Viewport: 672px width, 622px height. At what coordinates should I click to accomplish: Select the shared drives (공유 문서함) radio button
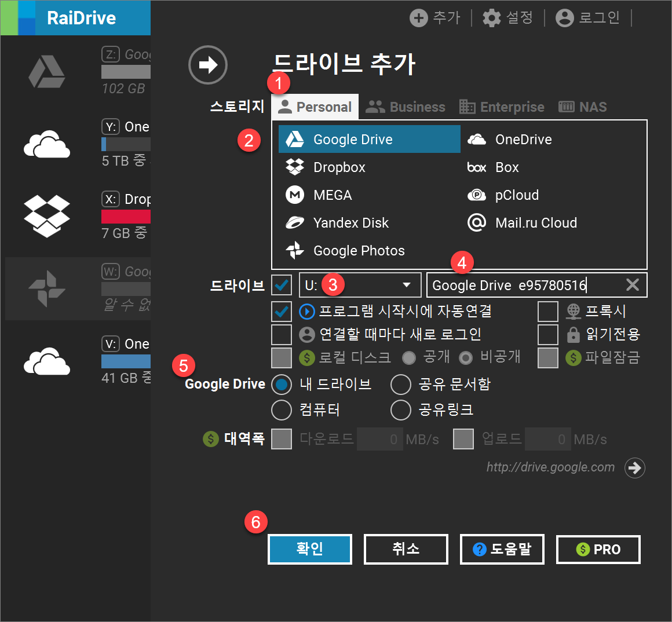[401, 385]
